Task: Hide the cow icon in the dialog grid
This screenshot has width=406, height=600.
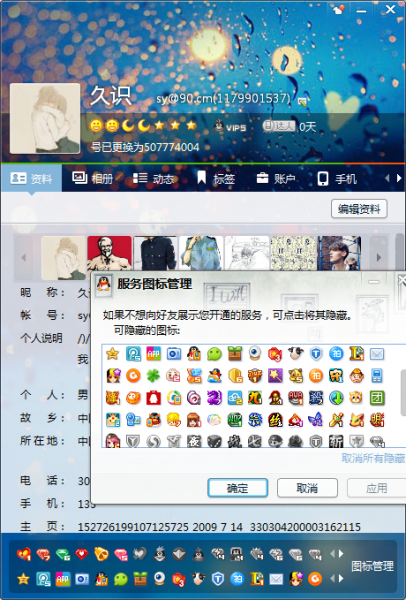Action: coord(295,354)
